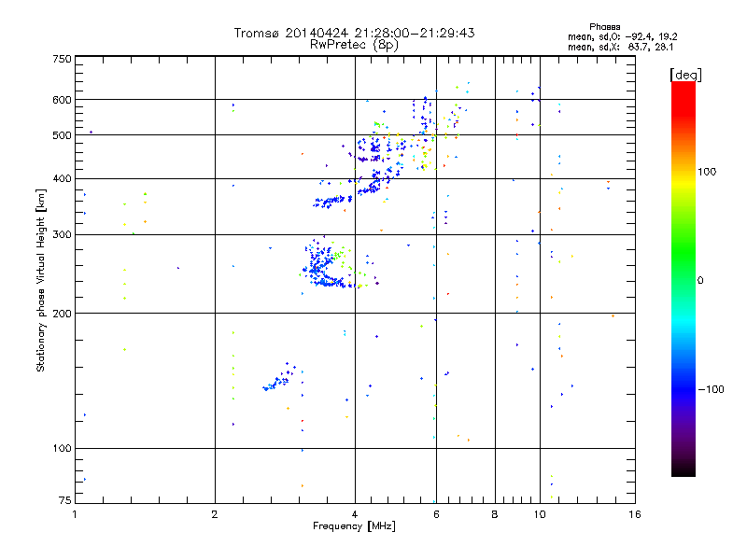This screenshot has height=560, width=747.
Task: Click the x-axis tick label '10'
Action: (x=540, y=514)
